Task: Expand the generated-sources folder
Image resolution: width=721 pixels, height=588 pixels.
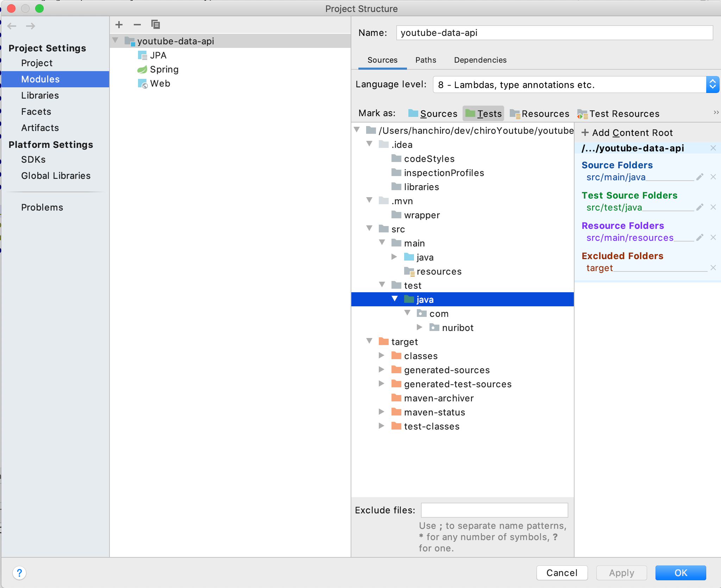Action: click(381, 369)
